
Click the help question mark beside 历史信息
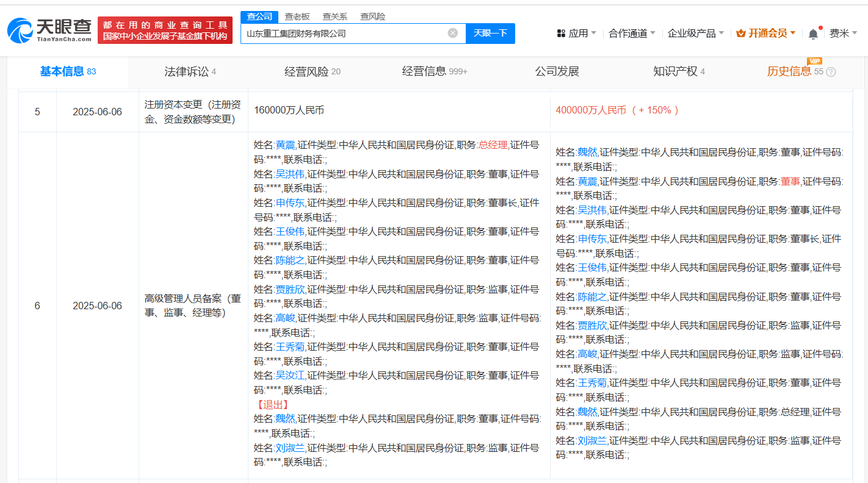831,72
